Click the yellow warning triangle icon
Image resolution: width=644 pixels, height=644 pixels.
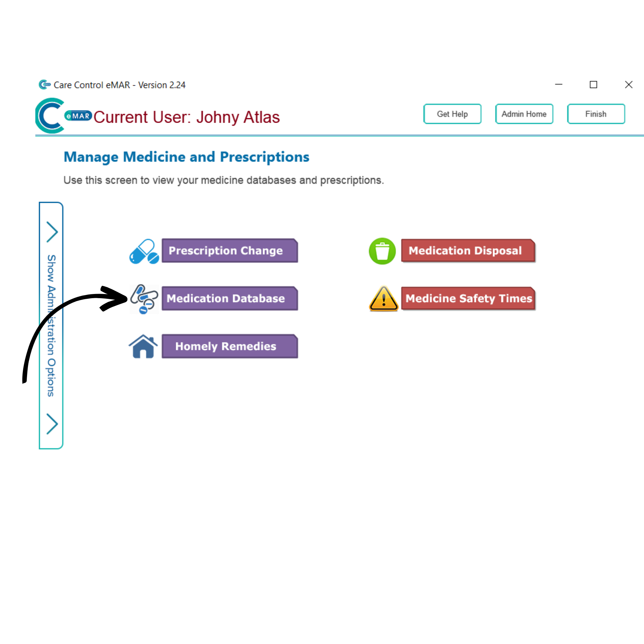tap(384, 299)
